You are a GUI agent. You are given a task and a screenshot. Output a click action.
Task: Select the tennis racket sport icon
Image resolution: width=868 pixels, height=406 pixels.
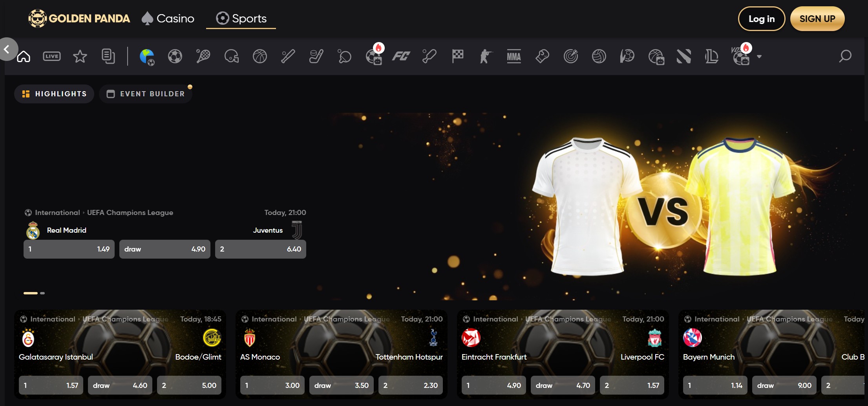tap(203, 57)
